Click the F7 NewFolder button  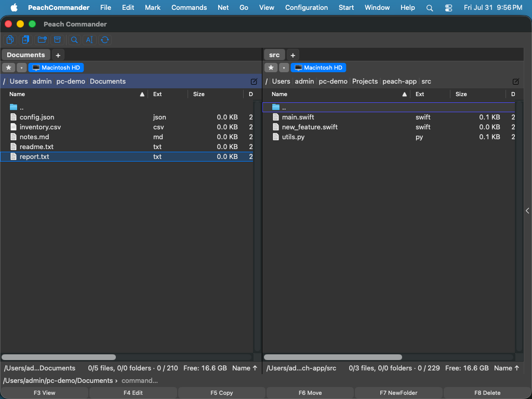[x=398, y=393]
